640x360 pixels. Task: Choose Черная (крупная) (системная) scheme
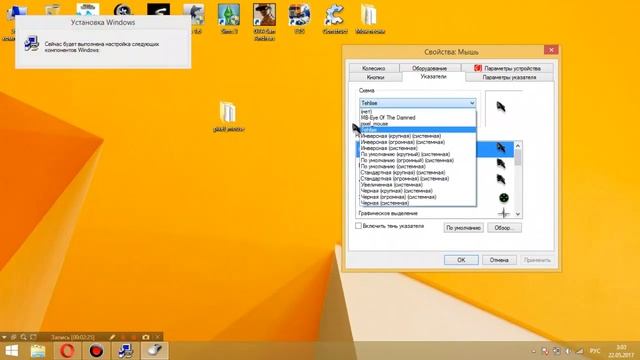418,191
